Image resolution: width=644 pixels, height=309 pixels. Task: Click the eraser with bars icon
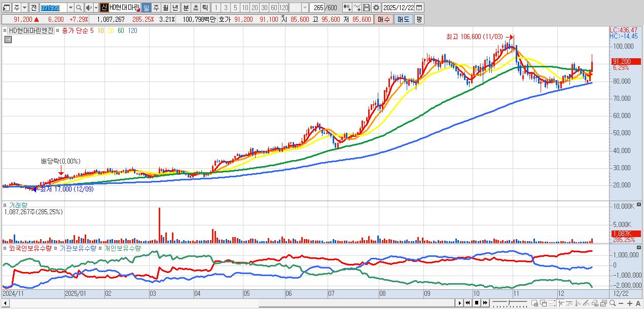click(595, 303)
